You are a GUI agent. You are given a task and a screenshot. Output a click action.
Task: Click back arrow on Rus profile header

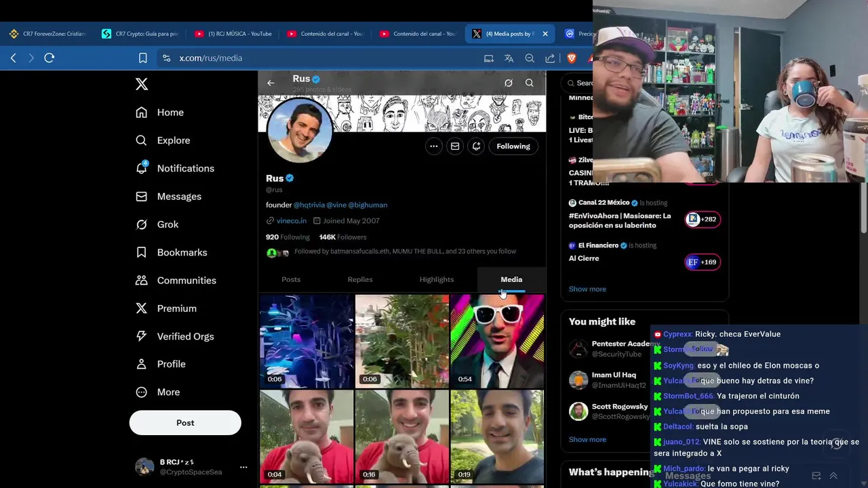[x=271, y=83]
